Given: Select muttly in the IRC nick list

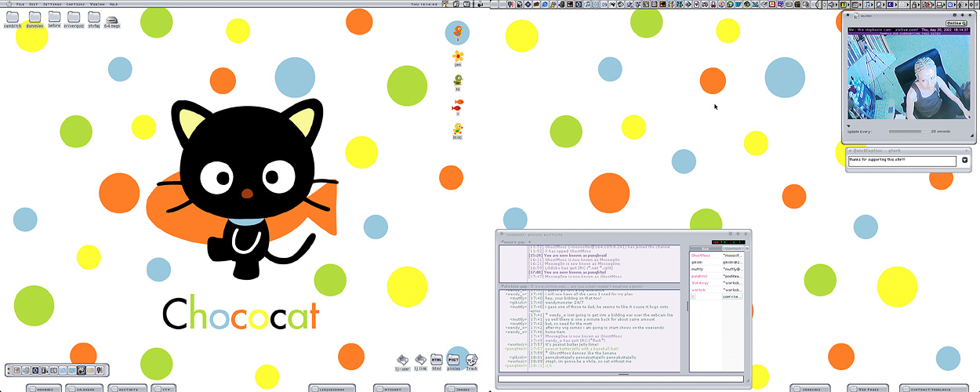Looking at the screenshot, I should point(697,269).
